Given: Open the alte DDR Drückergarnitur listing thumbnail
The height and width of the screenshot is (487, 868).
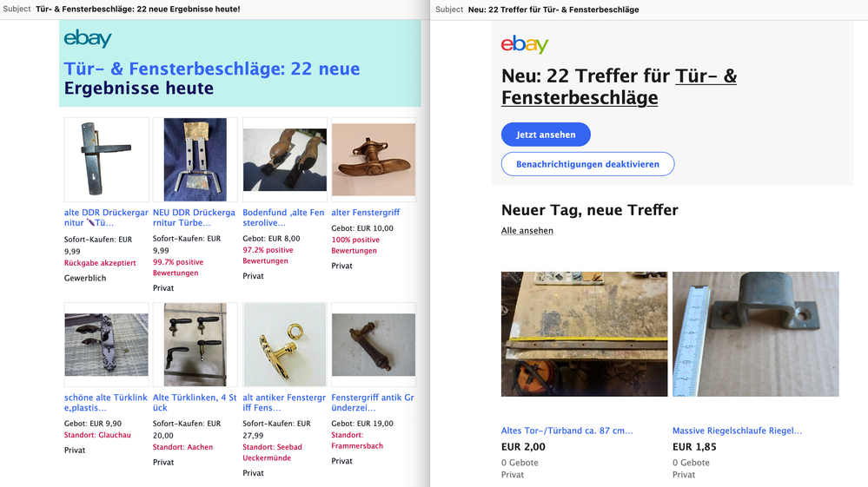Looking at the screenshot, I should click(106, 160).
